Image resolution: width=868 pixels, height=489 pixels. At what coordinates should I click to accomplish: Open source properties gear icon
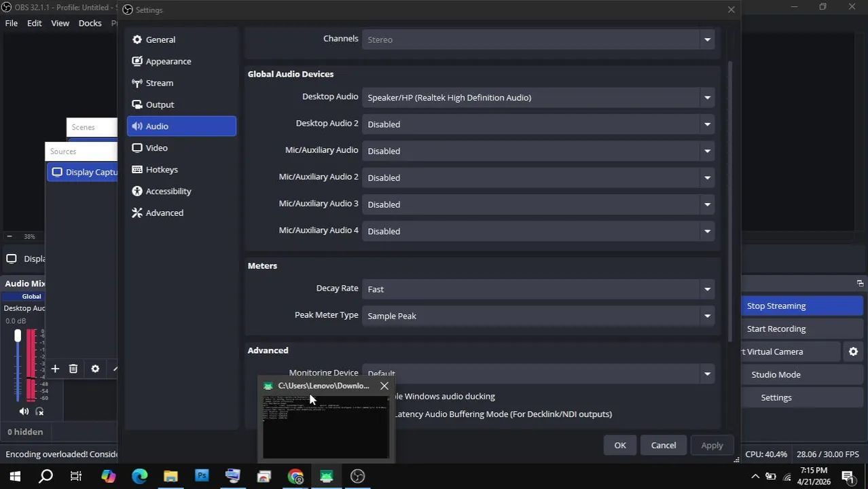(x=95, y=369)
